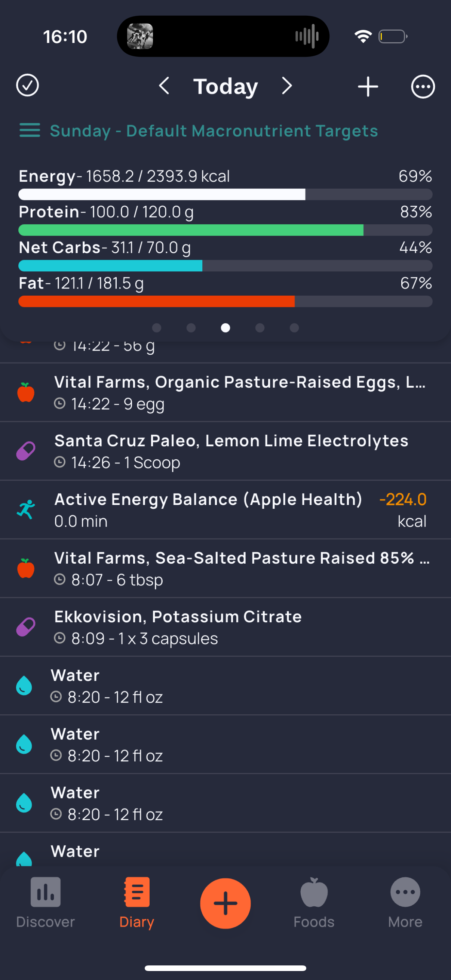Tap the water drop icon of first Water entry

click(24, 685)
